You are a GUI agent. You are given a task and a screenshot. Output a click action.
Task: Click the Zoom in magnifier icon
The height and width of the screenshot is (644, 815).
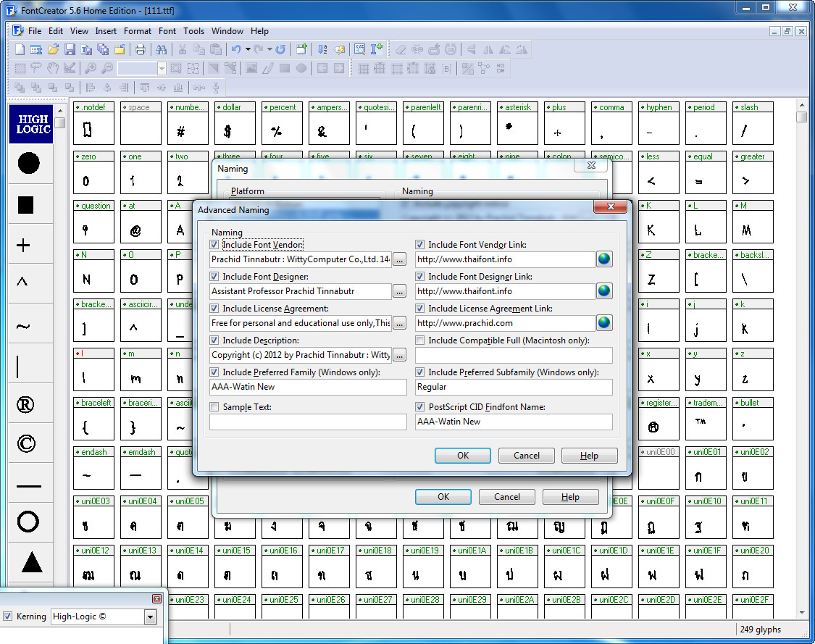pyautogui.click(x=90, y=68)
